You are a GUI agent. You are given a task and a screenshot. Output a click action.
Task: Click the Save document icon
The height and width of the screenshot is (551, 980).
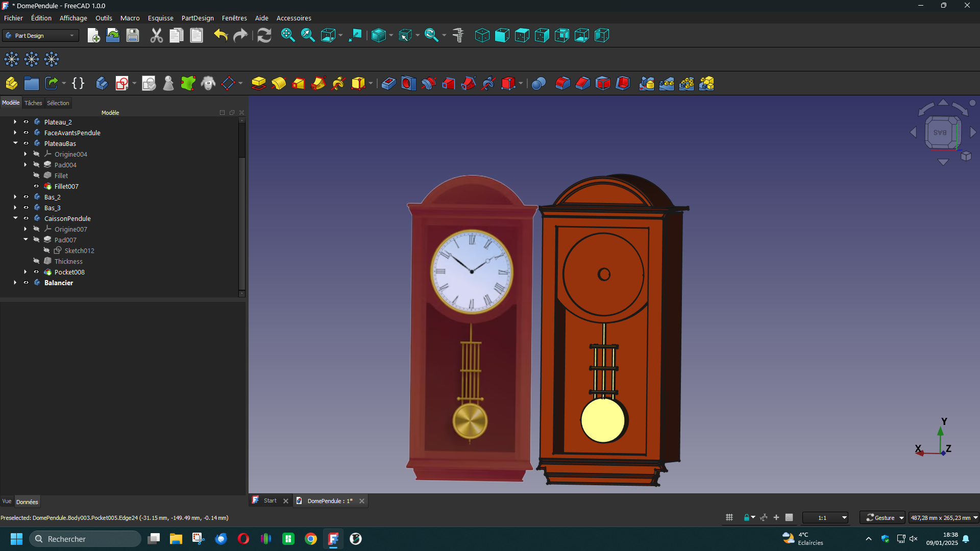(133, 35)
